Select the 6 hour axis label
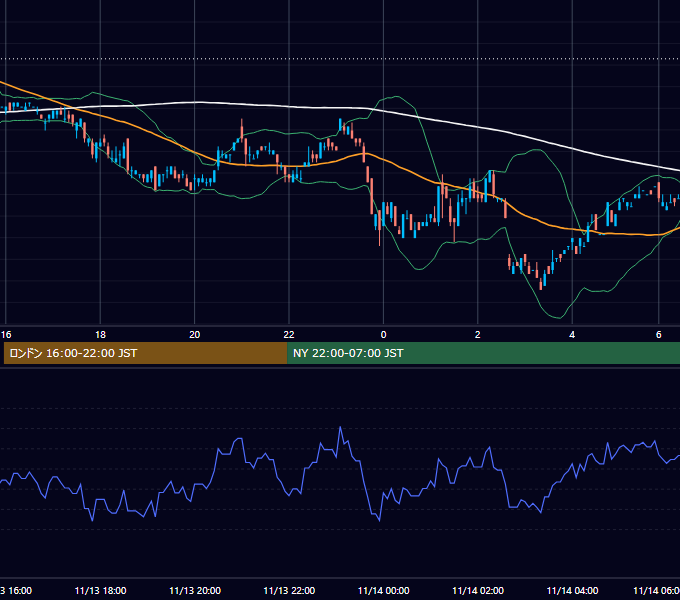Viewport: 680px width, 600px height. pos(659,335)
